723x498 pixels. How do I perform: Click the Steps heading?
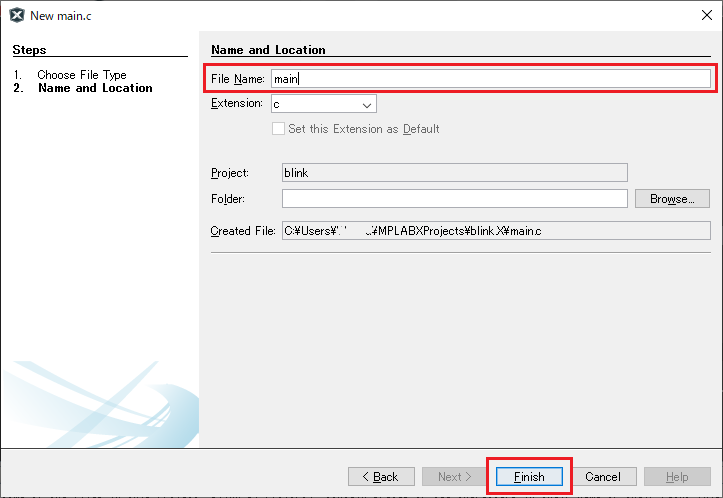tap(29, 50)
